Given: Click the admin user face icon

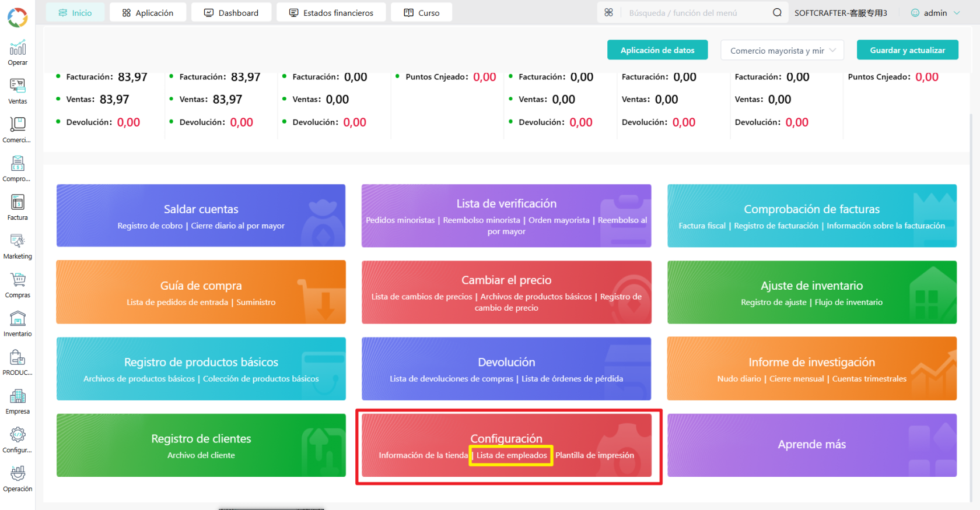Looking at the screenshot, I should (x=915, y=13).
